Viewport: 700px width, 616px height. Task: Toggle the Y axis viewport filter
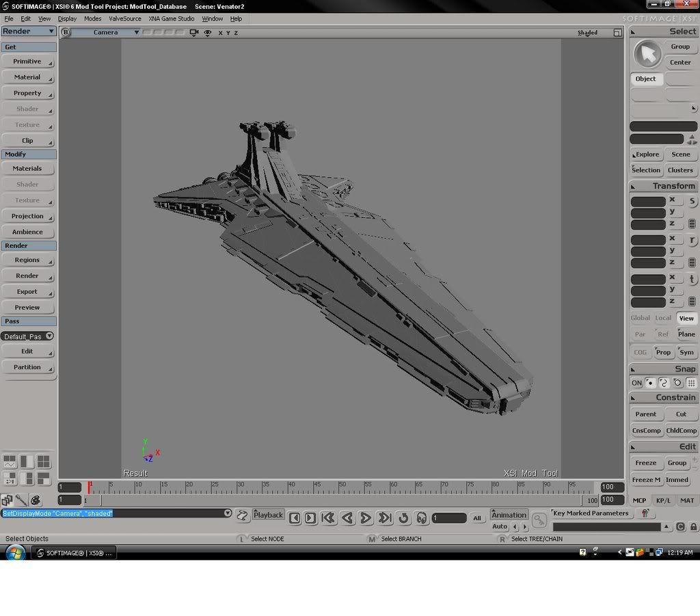point(228,33)
